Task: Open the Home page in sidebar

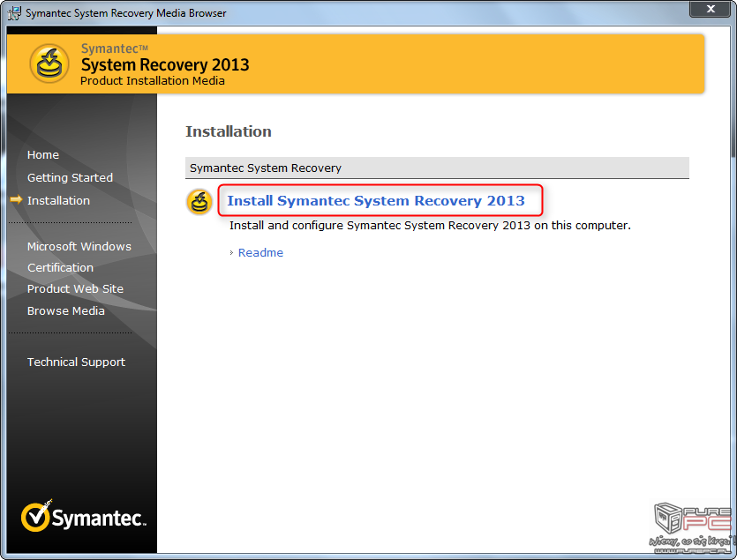Action: coord(43,155)
